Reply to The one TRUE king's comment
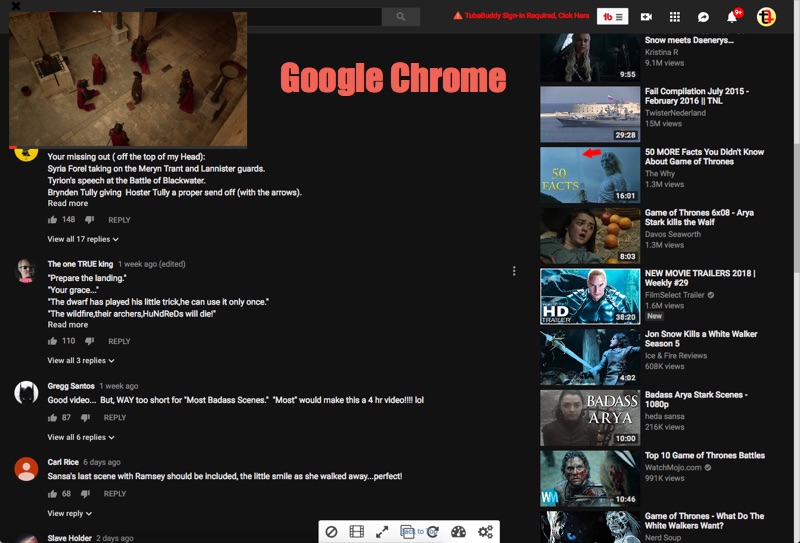Image resolution: width=800 pixels, height=543 pixels. tap(119, 341)
